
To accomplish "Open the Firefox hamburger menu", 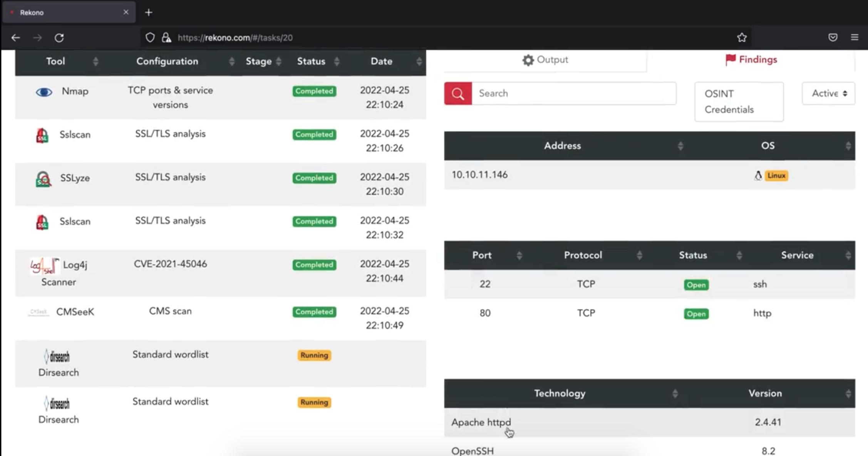I will point(855,37).
